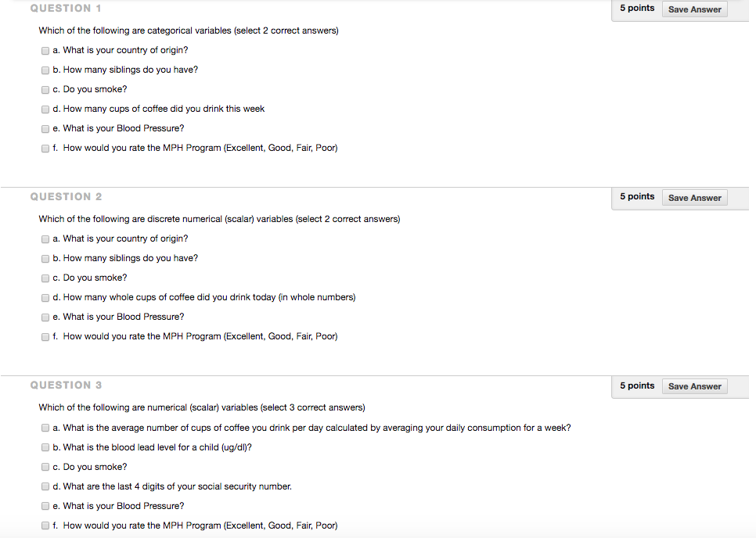The image size is (756, 538).
Task: Select the MPH Program rating option in Question 1
Action: (x=45, y=148)
